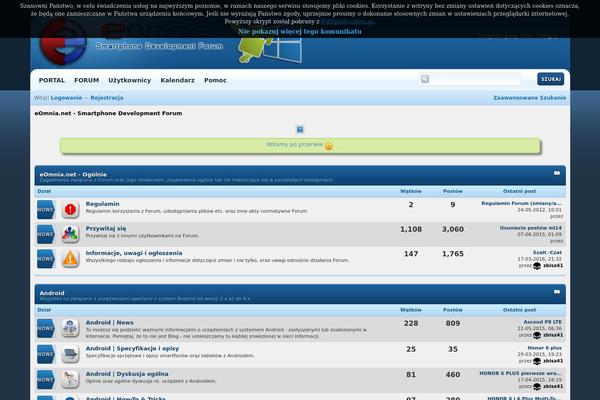
Task: Open the Logowanie link
Action: tap(66, 98)
